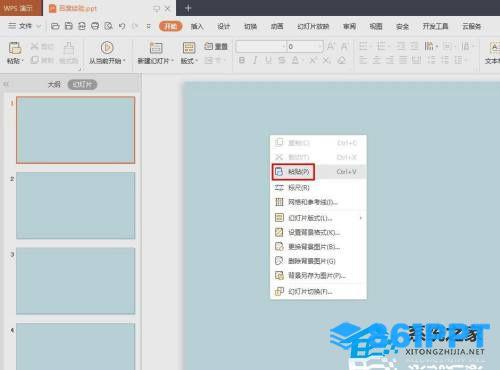Select slide 3 thumbnail
The height and width of the screenshot is (370, 500).
tap(76, 281)
